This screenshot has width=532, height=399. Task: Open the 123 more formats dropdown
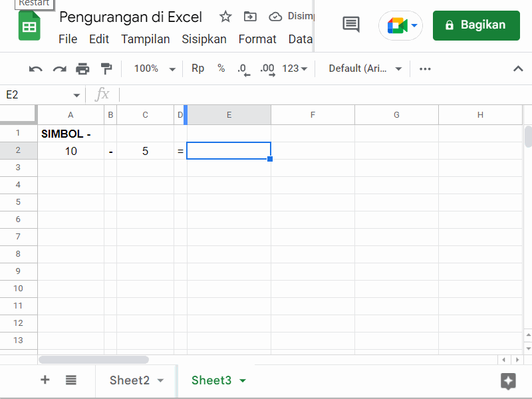pos(295,69)
